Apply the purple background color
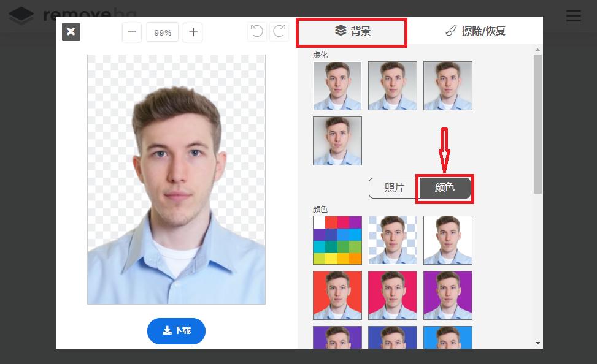The width and height of the screenshot is (597, 364). click(447, 295)
